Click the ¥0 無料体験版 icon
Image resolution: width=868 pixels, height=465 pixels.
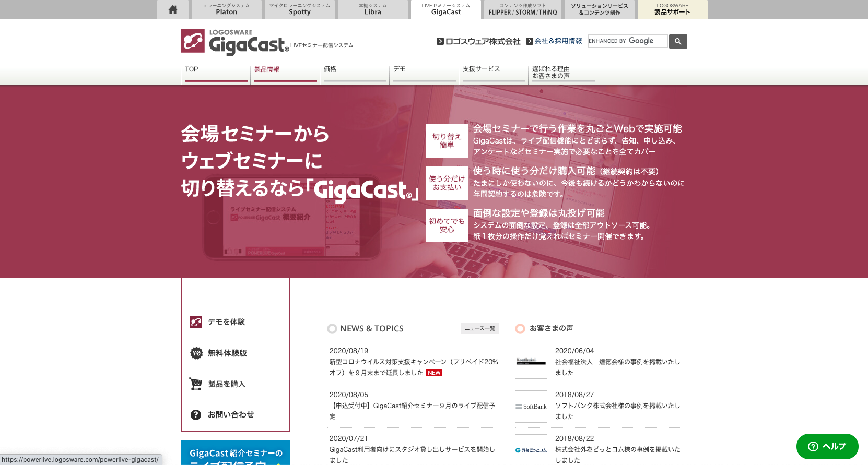tap(196, 353)
